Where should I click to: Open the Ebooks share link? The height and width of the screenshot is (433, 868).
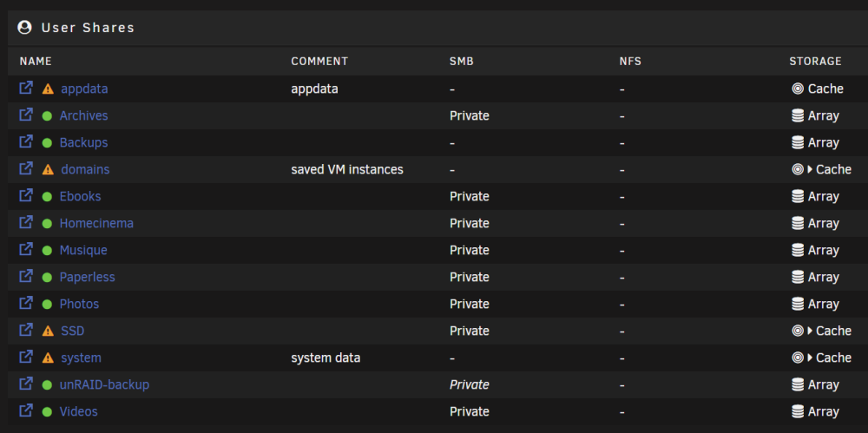80,197
